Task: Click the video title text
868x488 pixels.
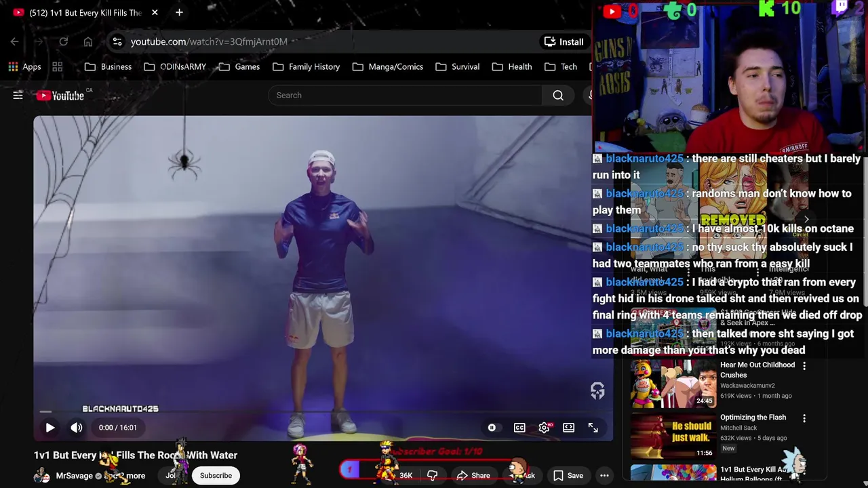Action: (136, 455)
